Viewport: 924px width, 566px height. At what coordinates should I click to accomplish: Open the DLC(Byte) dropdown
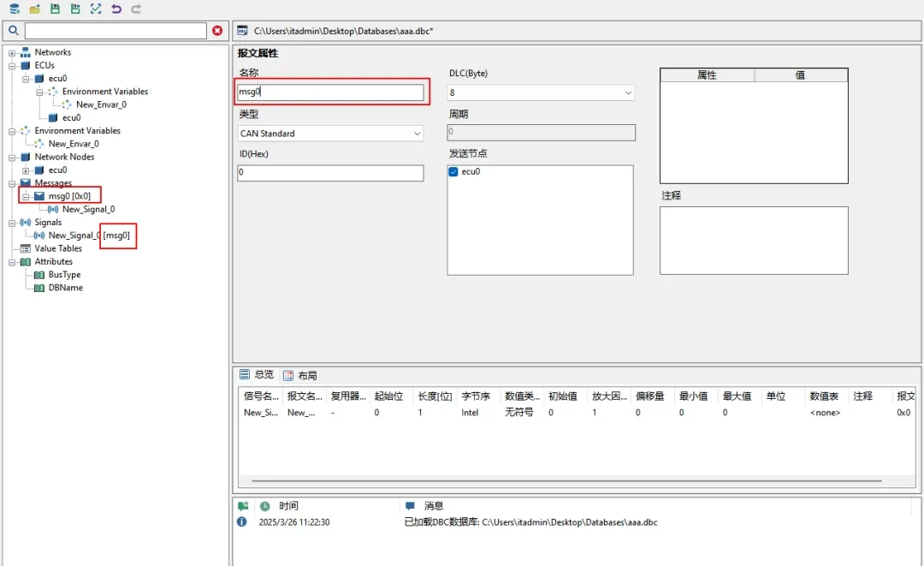[628, 92]
